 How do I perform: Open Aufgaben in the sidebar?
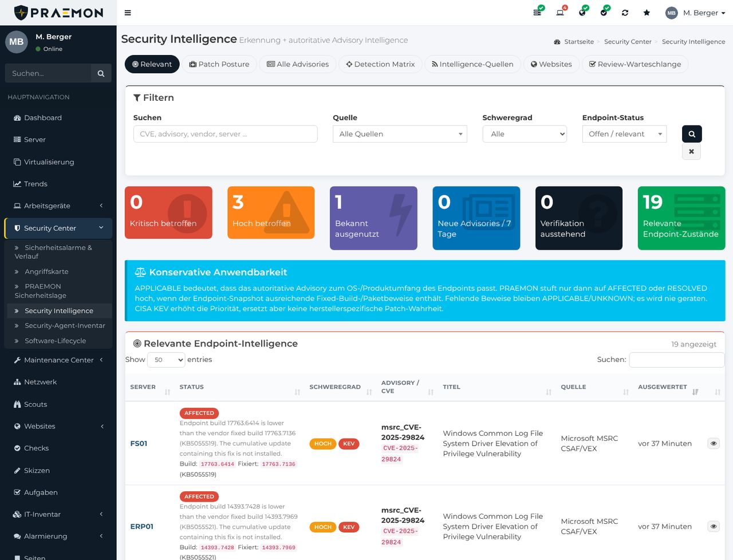58,492
